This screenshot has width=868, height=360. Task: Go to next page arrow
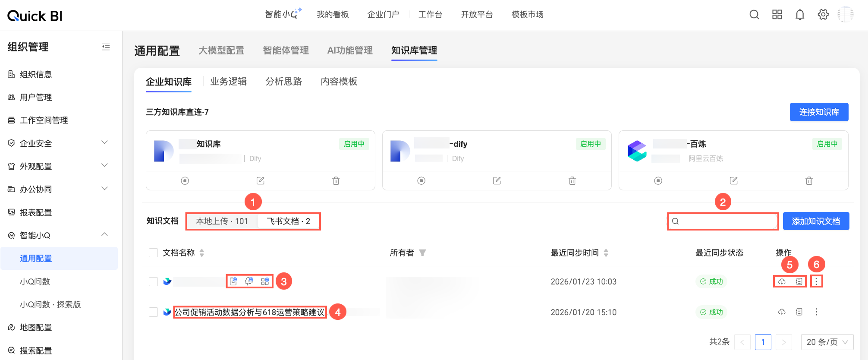(784, 342)
